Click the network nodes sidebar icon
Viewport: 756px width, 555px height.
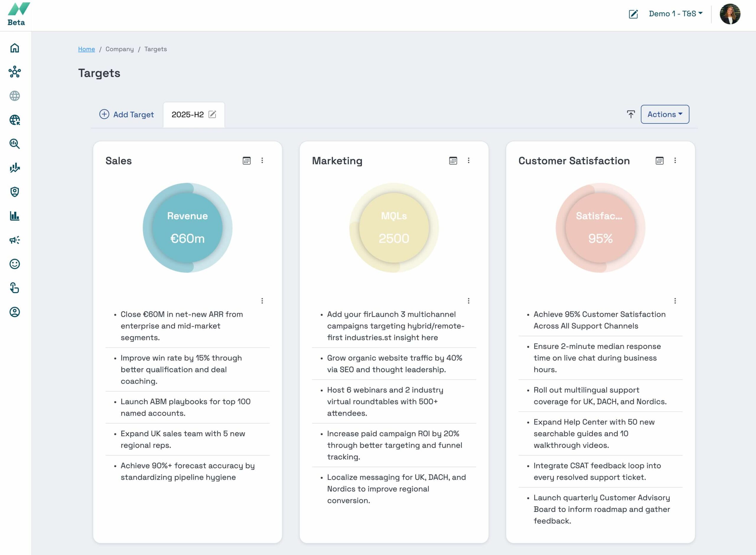pyautogui.click(x=14, y=72)
